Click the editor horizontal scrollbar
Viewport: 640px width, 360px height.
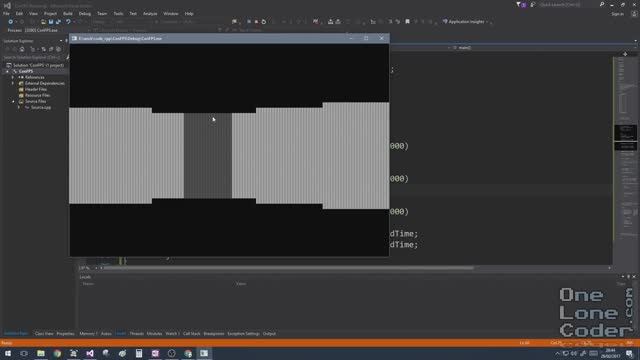[x=288, y=268]
